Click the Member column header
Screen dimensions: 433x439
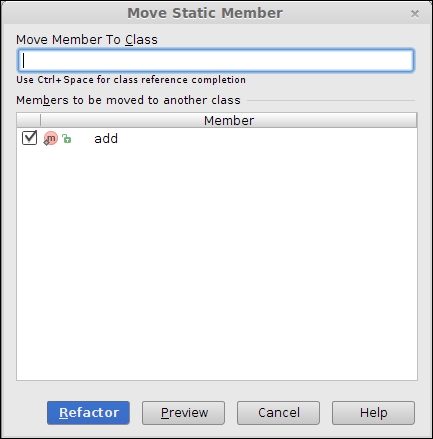tap(229, 120)
